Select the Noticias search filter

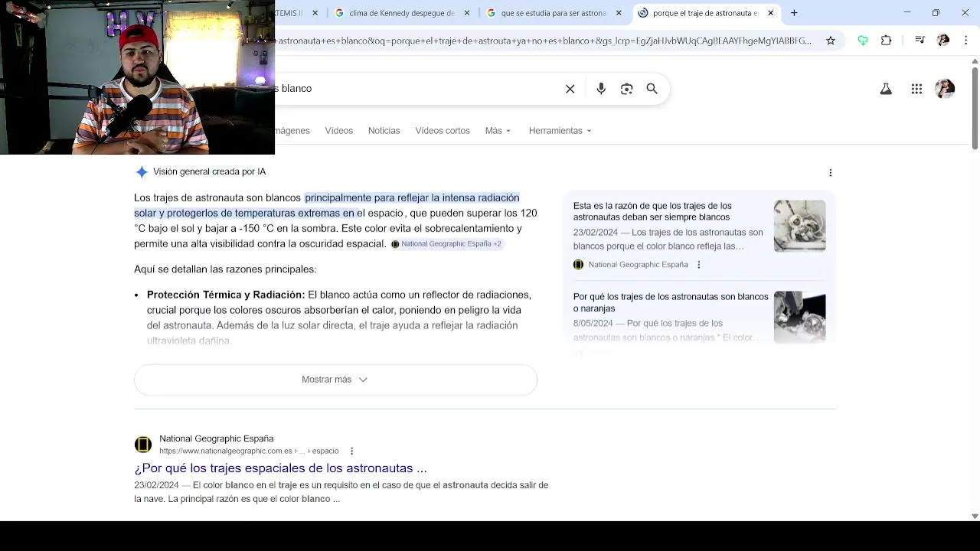click(x=384, y=131)
